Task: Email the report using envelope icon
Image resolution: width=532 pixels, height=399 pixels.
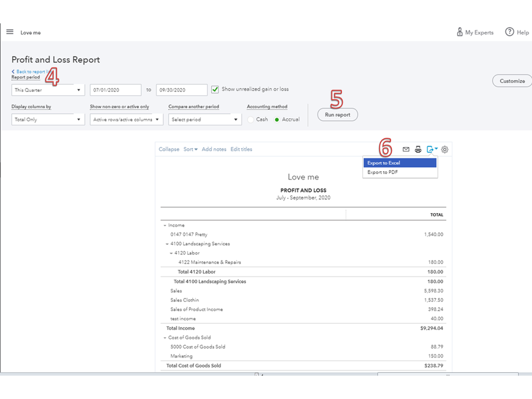Action: click(x=406, y=150)
